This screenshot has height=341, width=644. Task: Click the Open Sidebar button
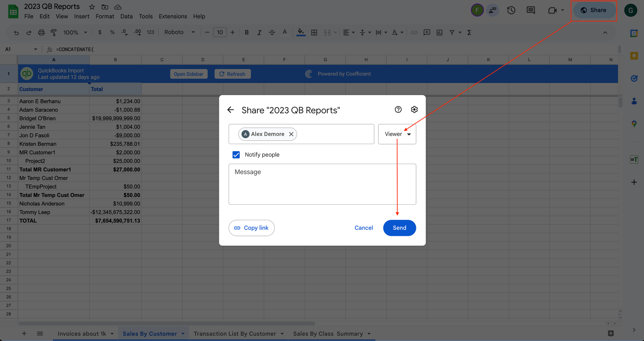tap(188, 74)
